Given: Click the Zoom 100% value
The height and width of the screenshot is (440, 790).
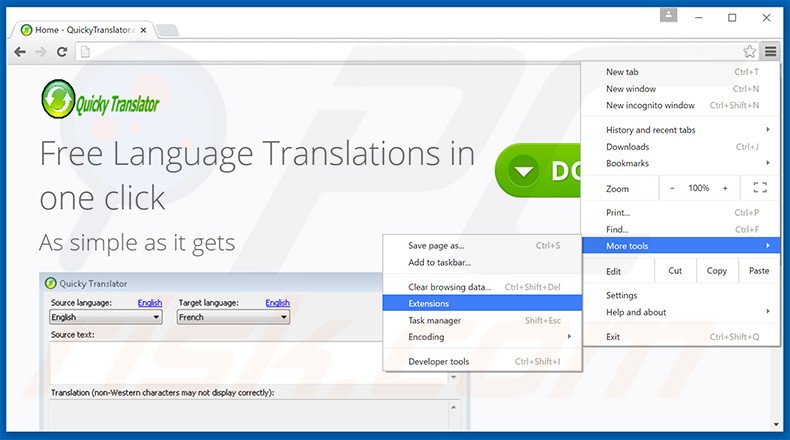Looking at the screenshot, I should click(x=699, y=188).
